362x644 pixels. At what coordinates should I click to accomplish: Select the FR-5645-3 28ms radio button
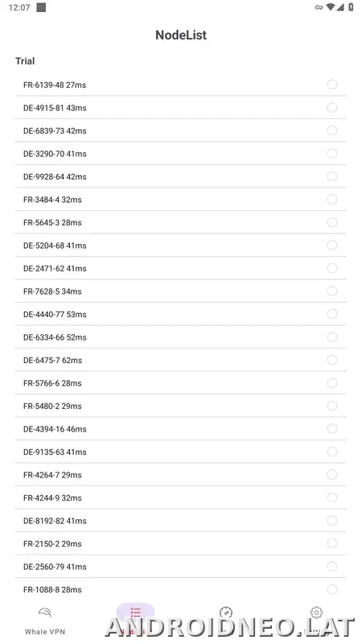click(332, 222)
